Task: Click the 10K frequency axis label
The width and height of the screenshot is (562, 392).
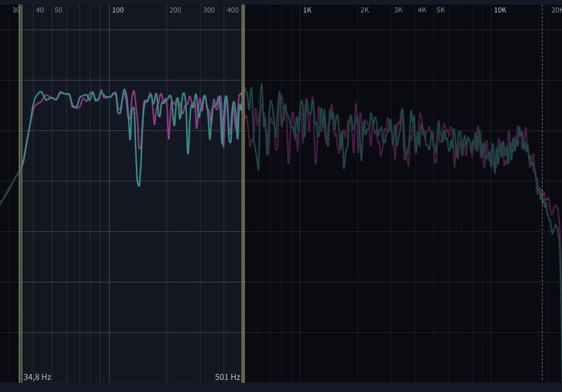Action: (x=500, y=10)
